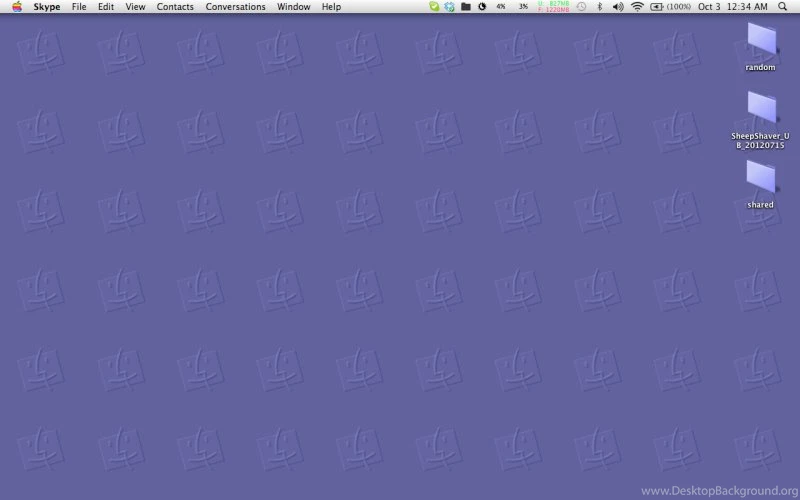This screenshot has width=800, height=500.
Task: Click the Time Machine clock icon
Action: [581, 6]
